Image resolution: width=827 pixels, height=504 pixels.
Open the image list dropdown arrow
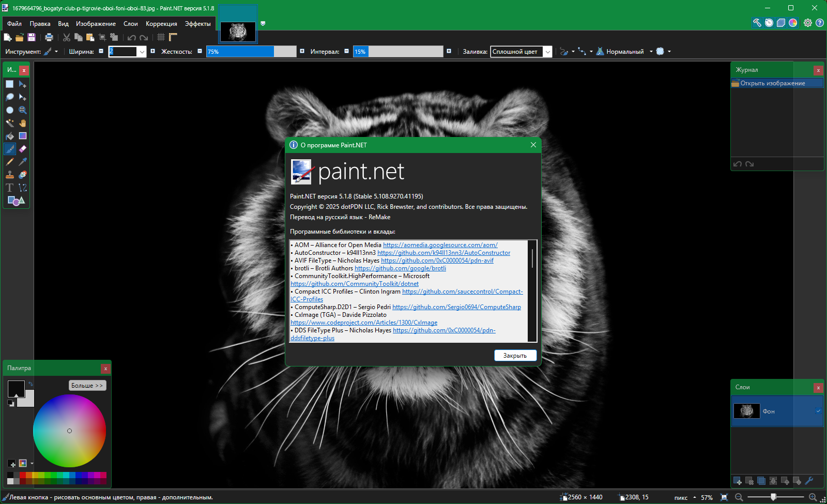coord(263,23)
